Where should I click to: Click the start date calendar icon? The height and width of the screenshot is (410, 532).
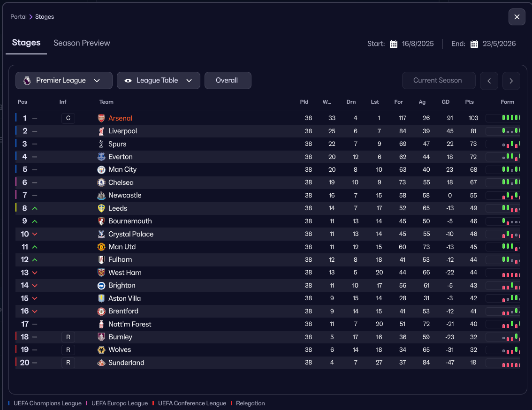coord(394,44)
